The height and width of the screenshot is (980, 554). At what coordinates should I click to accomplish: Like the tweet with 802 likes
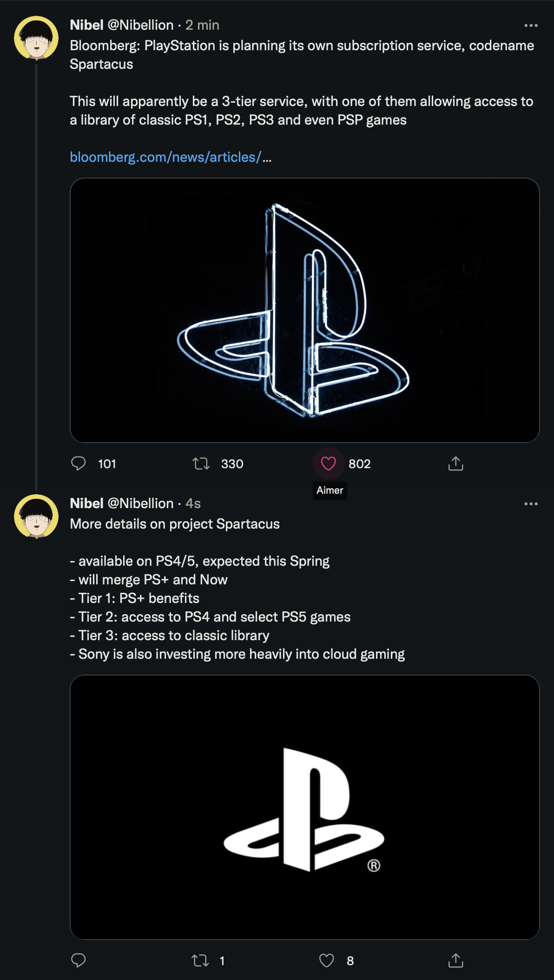tap(328, 464)
